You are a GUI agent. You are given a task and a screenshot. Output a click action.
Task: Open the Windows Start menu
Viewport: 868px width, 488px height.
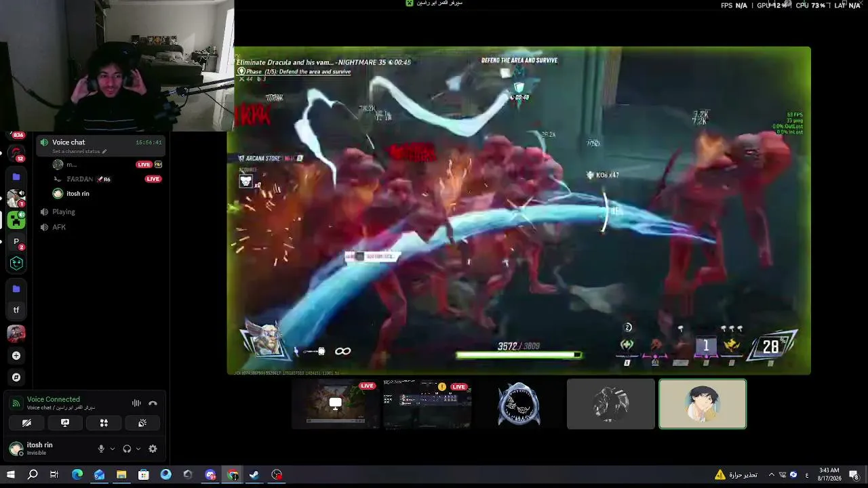click(x=10, y=474)
